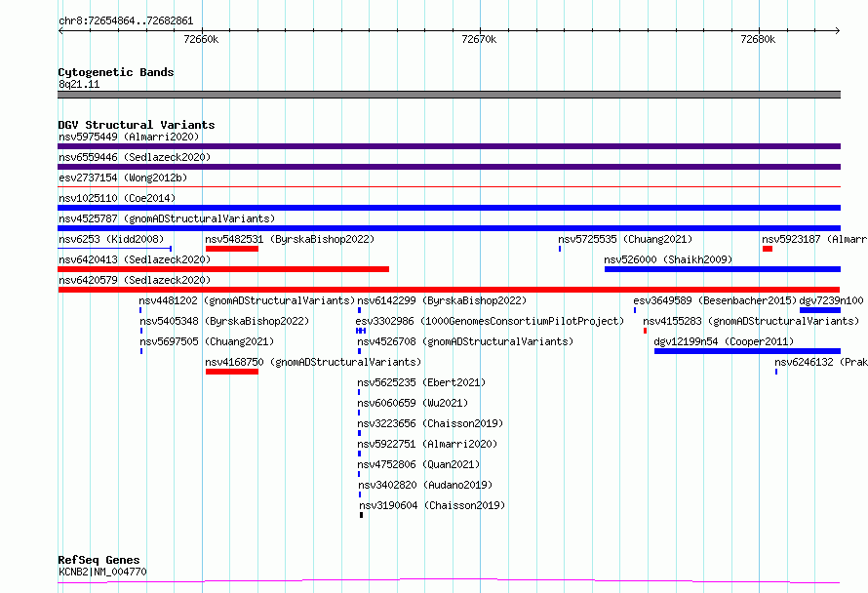Select the red nsv6420579 variant bar
The height and width of the screenshot is (593, 868).
449,290
